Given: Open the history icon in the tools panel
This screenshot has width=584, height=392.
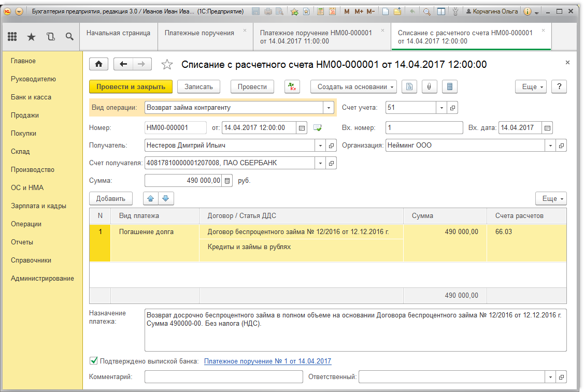Looking at the screenshot, I should (x=51, y=36).
